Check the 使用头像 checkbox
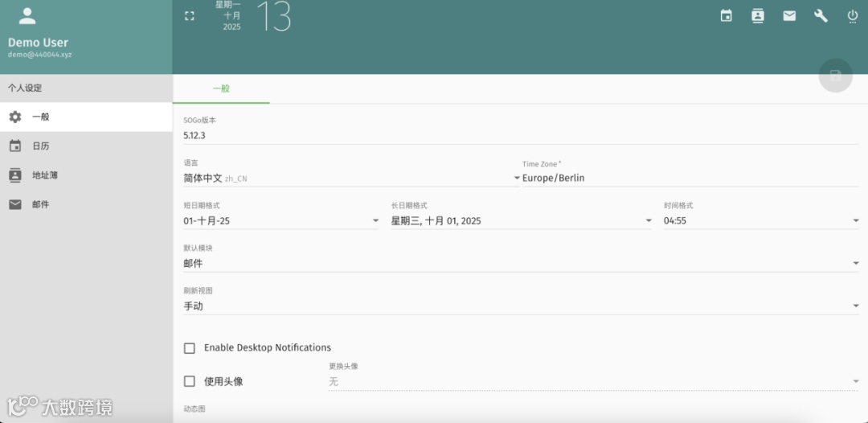Image resolution: width=868 pixels, height=423 pixels. [190, 381]
